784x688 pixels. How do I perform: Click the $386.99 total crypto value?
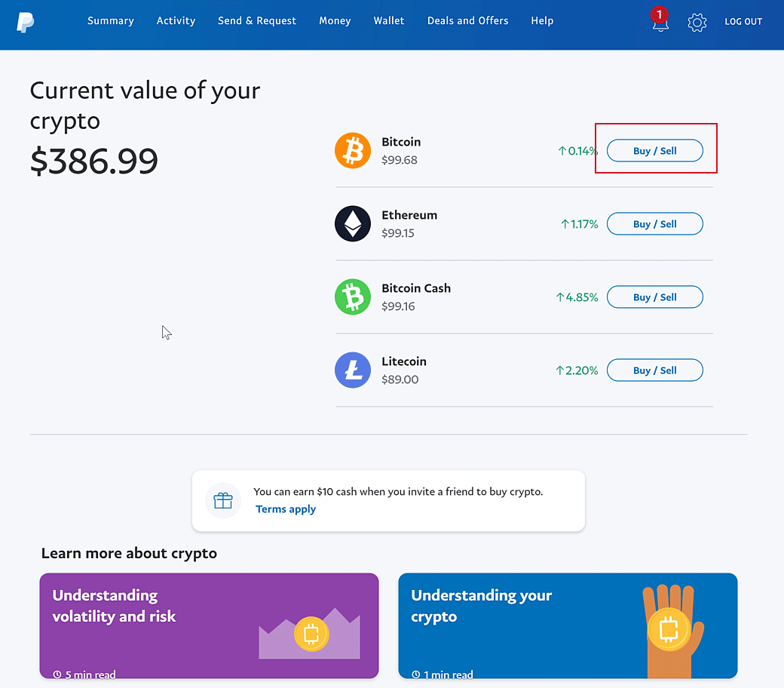coord(94,161)
